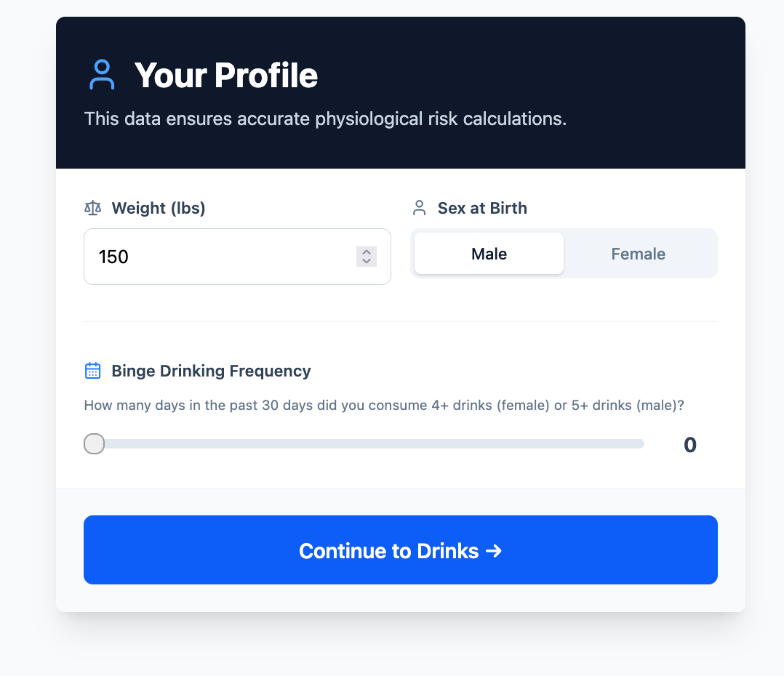784x676 pixels.
Task: Click the Your Profile title
Action: [x=226, y=75]
